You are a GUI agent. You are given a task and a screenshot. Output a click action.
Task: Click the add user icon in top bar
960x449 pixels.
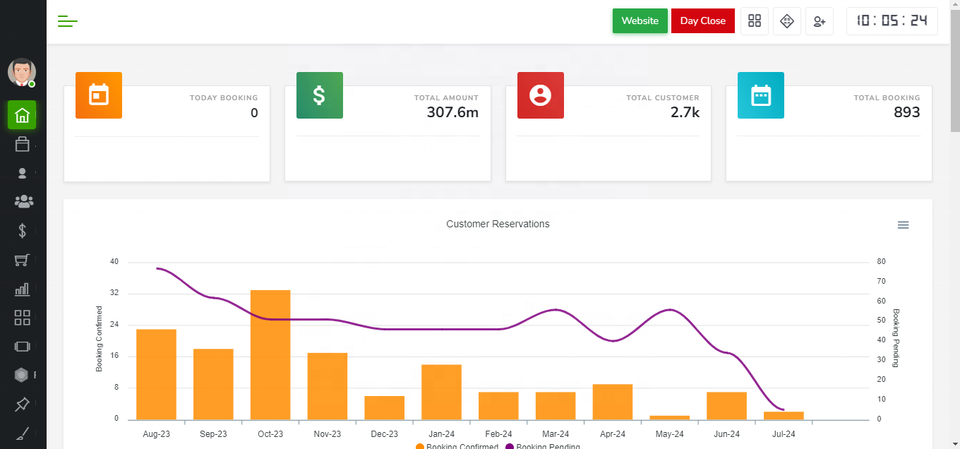(x=820, y=21)
